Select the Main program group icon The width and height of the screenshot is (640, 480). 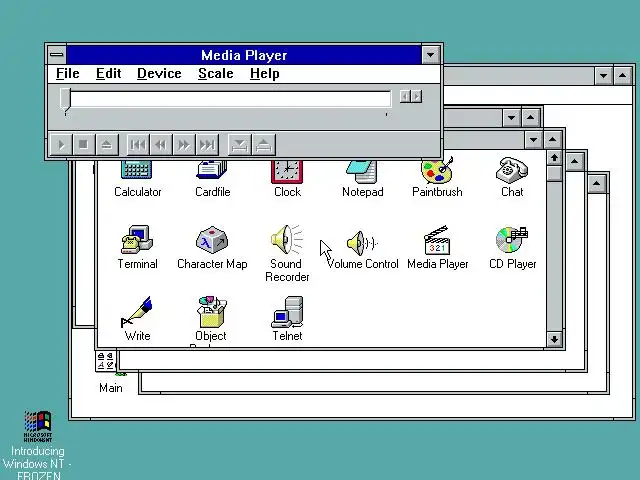coord(107,362)
